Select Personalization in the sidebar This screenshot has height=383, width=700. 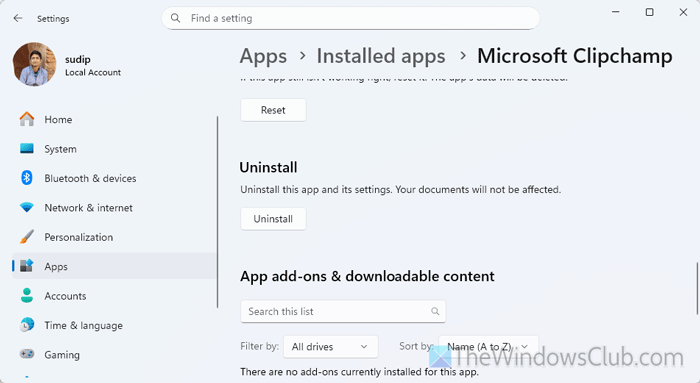coord(115,237)
